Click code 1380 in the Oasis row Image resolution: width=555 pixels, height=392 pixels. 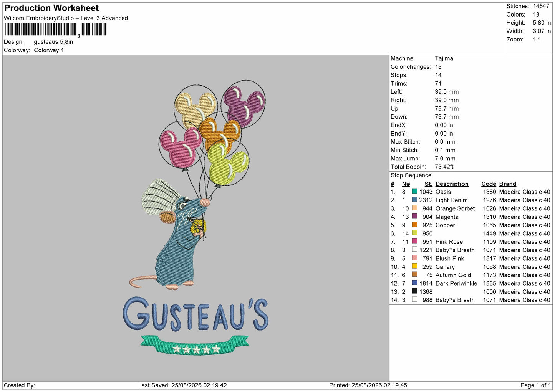[x=490, y=192]
